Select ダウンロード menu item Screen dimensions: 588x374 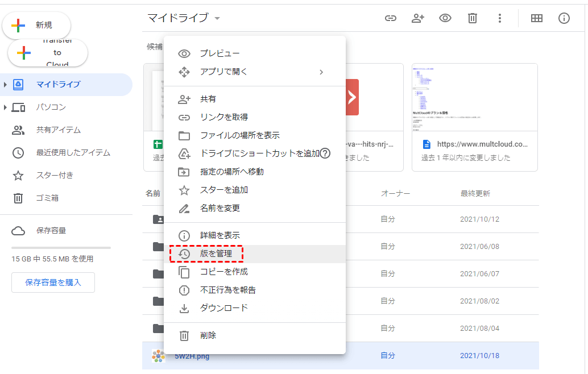255,309
